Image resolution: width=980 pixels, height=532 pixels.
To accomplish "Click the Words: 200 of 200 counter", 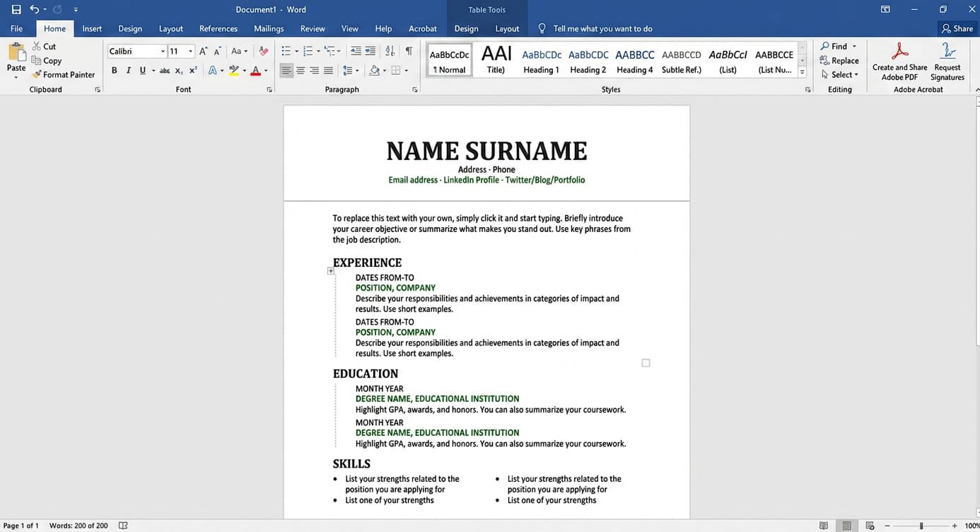I will (78, 526).
